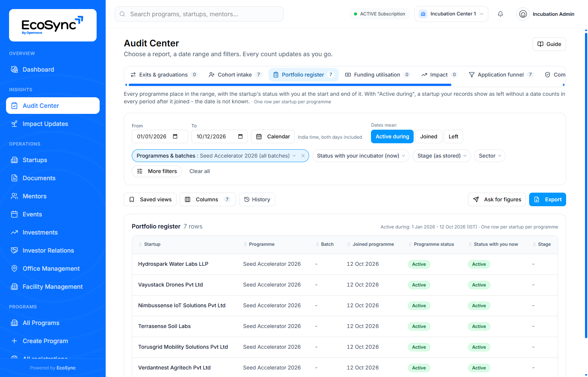Click the search magnifier icon
The width and height of the screenshot is (588, 377).
click(122, 14)
